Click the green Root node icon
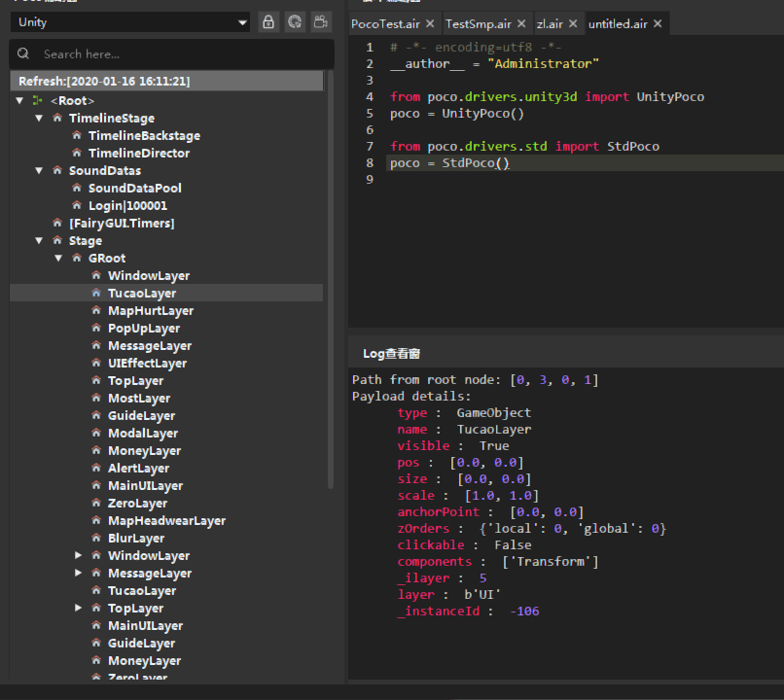784x700 pixels. 38,100
